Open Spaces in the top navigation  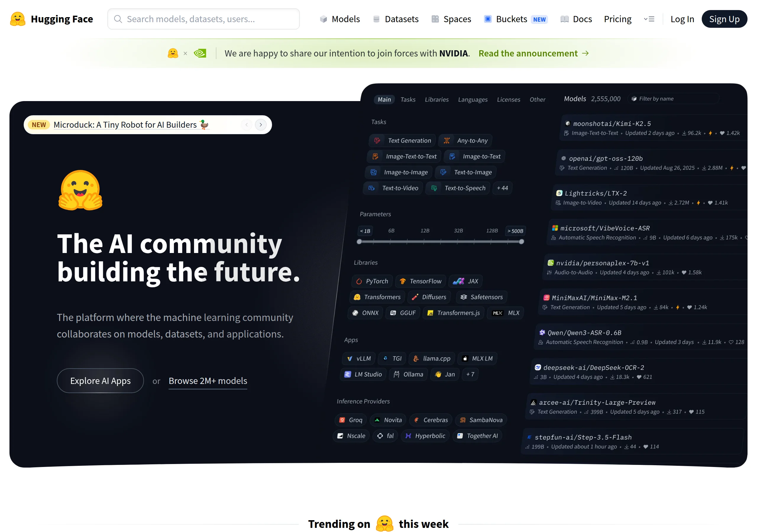click(x=451, y=19)
